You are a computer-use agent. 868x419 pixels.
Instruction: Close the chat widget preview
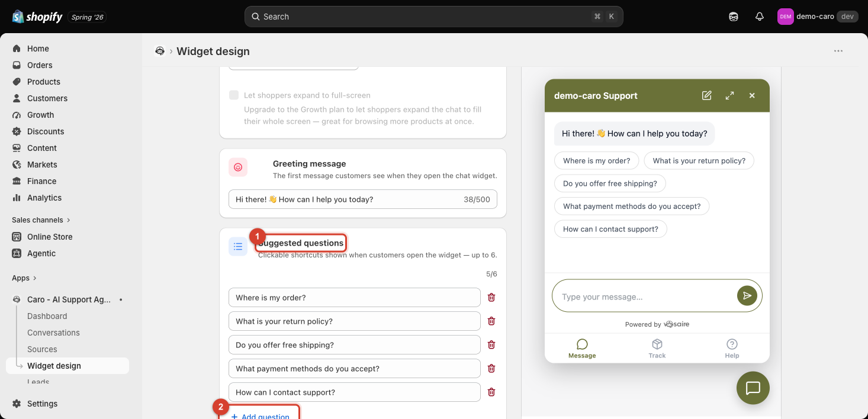(x=752, y=95)
